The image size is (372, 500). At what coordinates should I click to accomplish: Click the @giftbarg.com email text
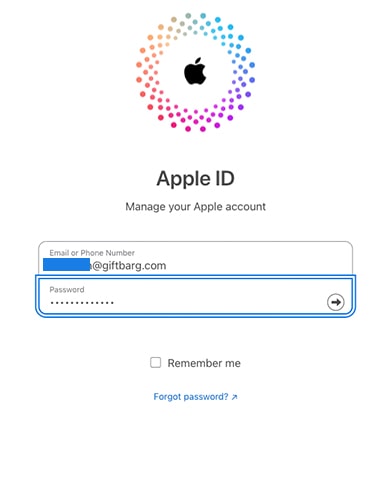point(129,266)
